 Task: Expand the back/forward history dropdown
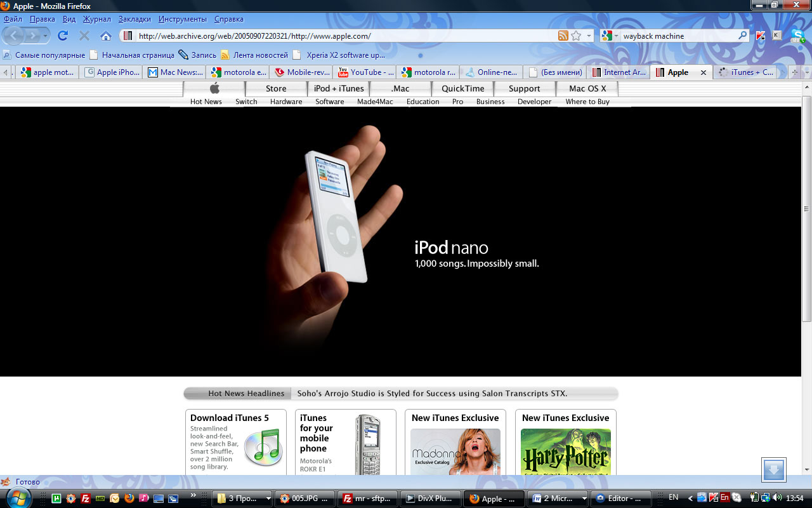point(46,36)
